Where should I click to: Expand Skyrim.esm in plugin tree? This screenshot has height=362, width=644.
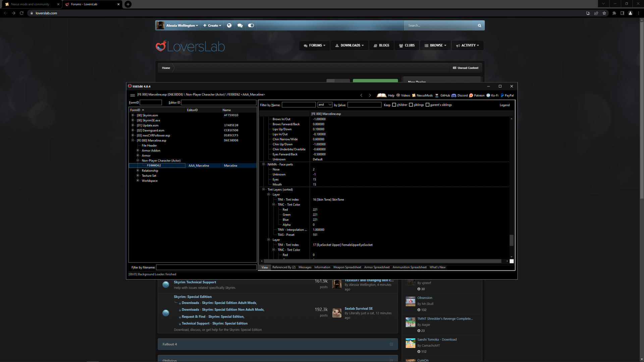click(x=132, y=115)
